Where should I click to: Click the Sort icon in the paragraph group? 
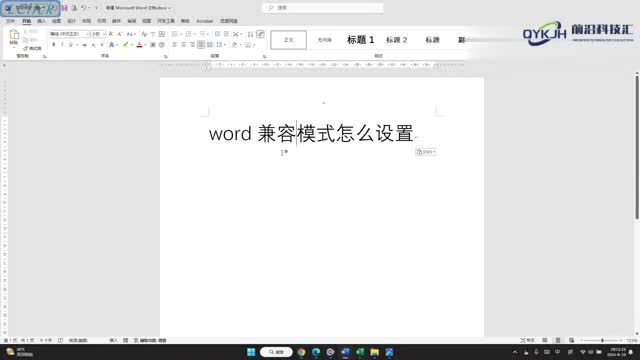click(251, 34)
